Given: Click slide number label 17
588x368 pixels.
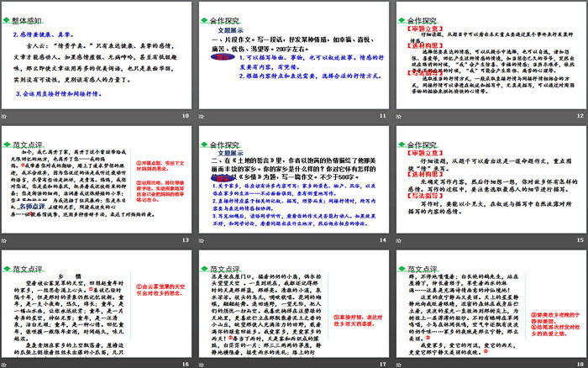Looking at the screenshot, I should point(383,364).
